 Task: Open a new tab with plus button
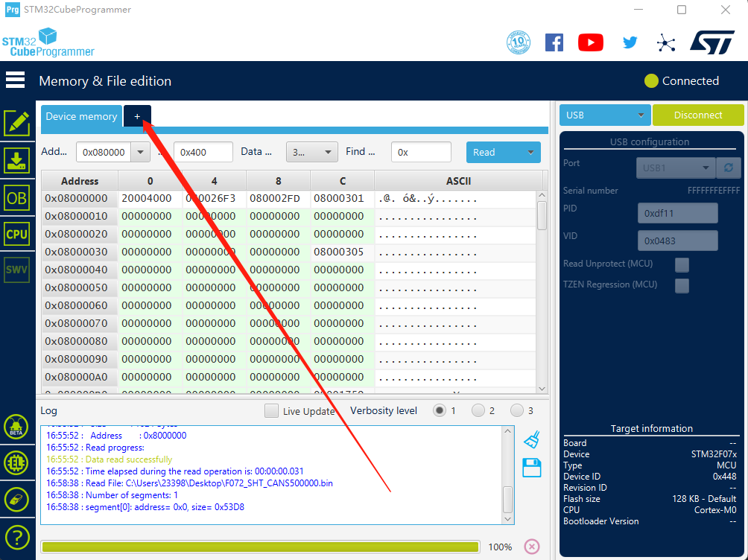pos(137,116)
